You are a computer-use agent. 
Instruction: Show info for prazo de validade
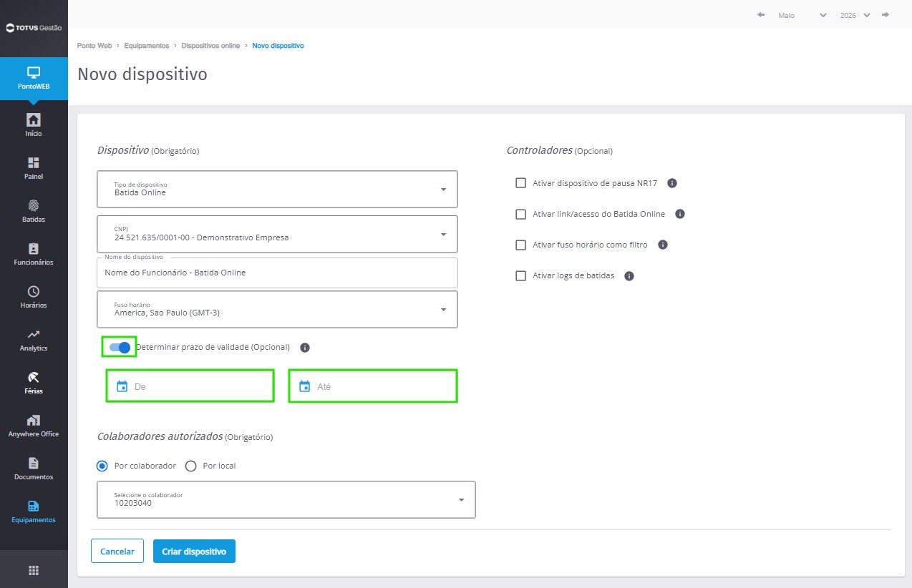[x=305, y=348]
